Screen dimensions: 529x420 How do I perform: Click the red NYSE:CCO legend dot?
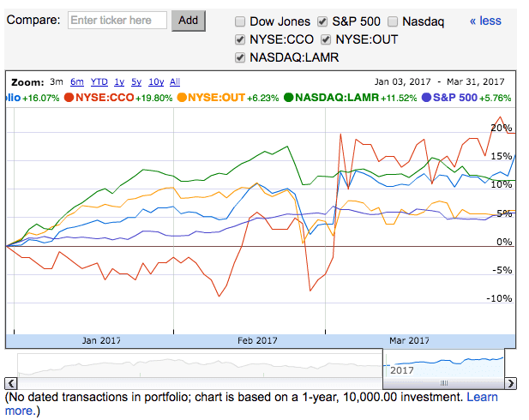(x=69, y=98)
